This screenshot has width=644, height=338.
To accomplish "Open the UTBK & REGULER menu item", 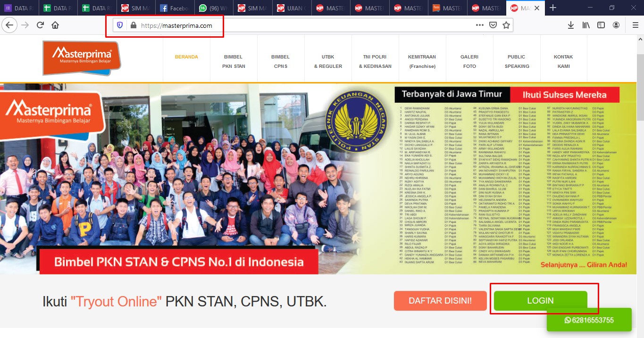I will [328, 61].
